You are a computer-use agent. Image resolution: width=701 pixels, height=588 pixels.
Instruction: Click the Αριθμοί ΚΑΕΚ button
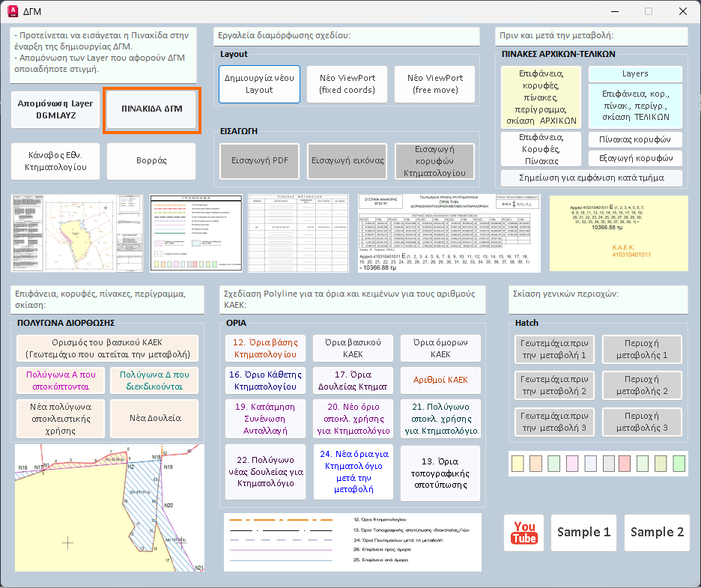441,381
